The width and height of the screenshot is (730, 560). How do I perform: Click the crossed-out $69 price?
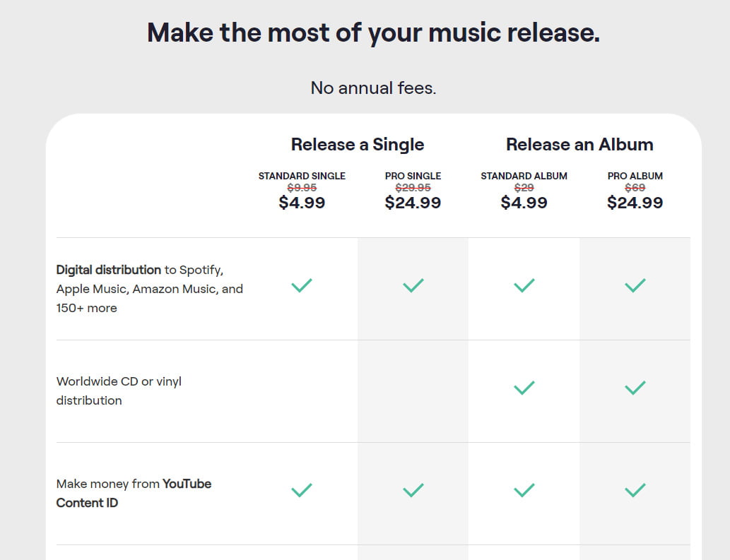pyautogui.click(x=635, y=188)
